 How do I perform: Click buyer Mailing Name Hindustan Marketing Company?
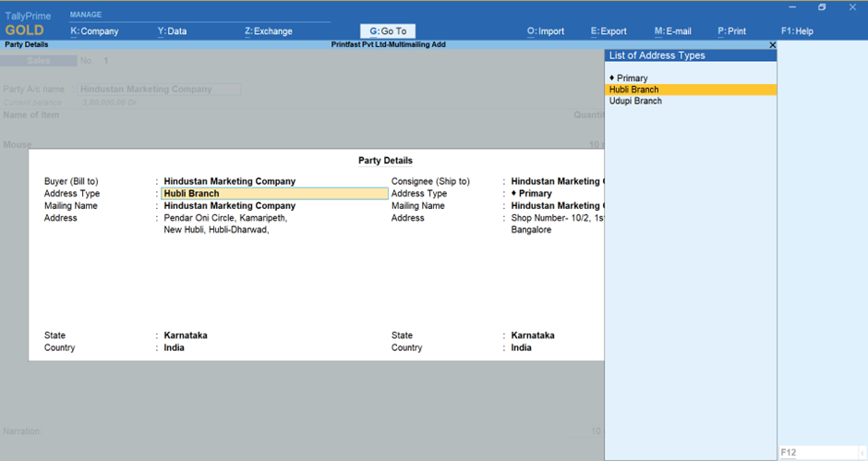pos(229,206)
